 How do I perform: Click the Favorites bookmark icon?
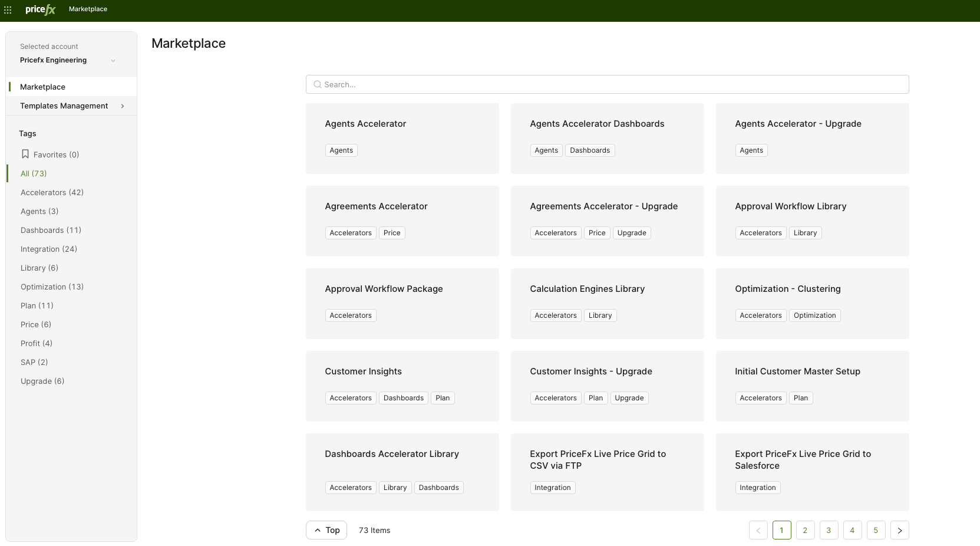tap(25, 154)
